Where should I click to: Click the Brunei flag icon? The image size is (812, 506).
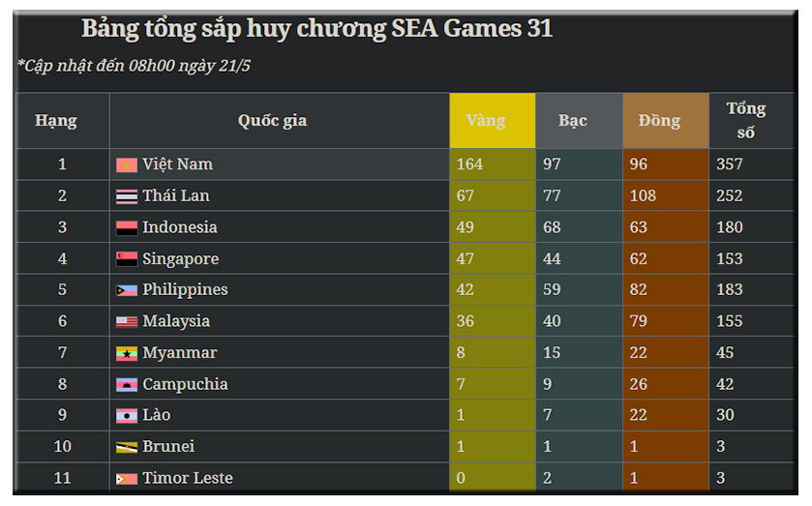(126, 447)
